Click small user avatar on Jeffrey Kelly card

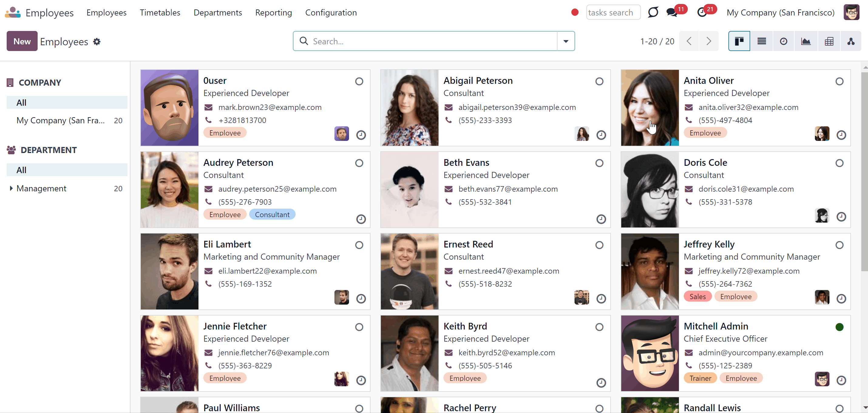tap(822, 297)
